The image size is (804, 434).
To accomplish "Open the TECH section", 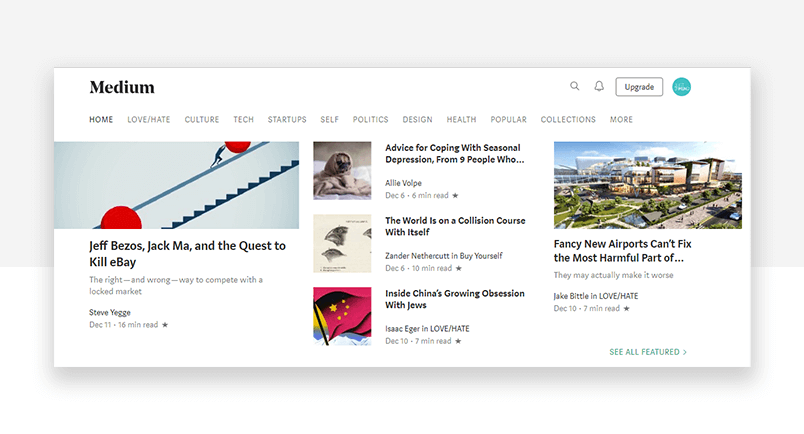I will coord(244,120).
